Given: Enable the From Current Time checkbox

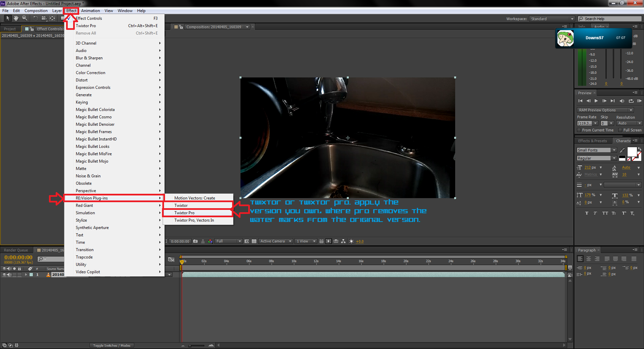Looking at the screenshot, I should [579, 130].
